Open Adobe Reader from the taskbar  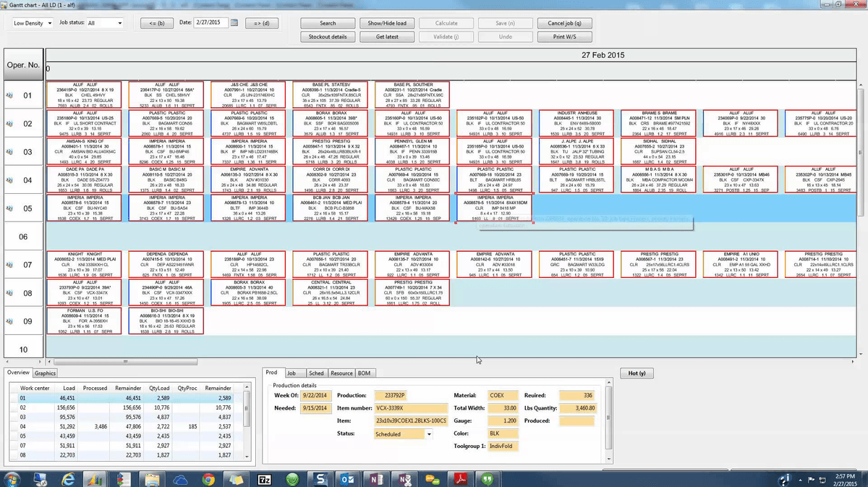click(460, 478)
